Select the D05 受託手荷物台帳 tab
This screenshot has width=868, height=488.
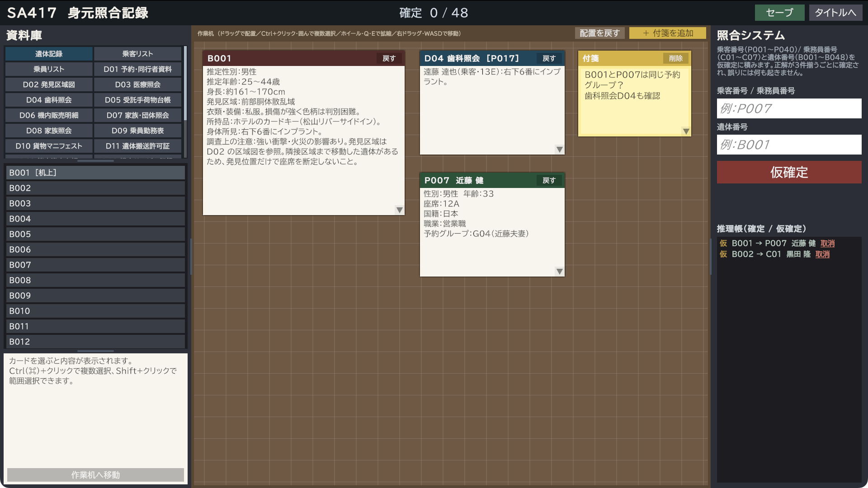point(138,100)
